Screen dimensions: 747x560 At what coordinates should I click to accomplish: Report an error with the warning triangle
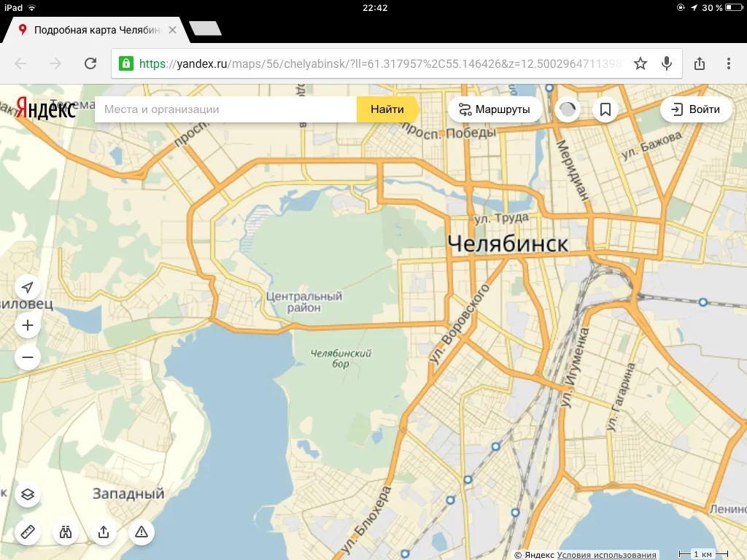point(142,532)
